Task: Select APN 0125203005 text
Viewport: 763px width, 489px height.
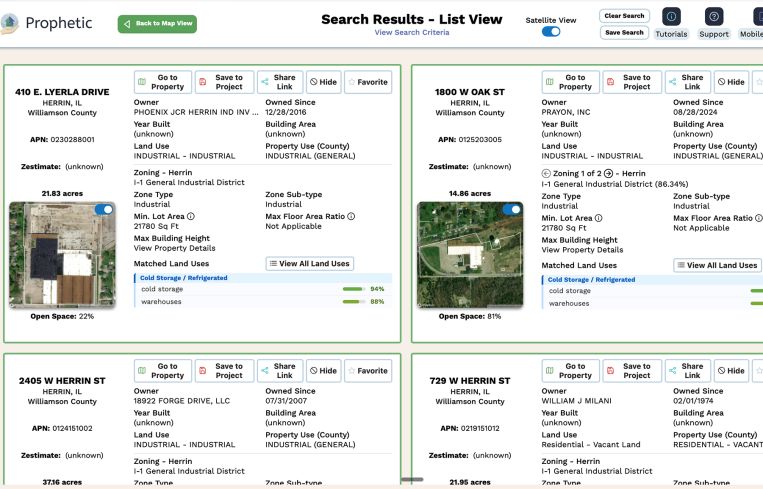Action: [470, 140]
